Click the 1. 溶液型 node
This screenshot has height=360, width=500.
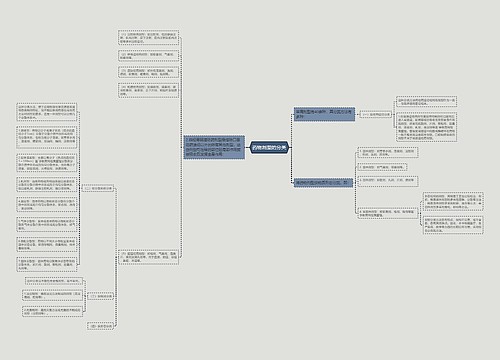(47, 137)
